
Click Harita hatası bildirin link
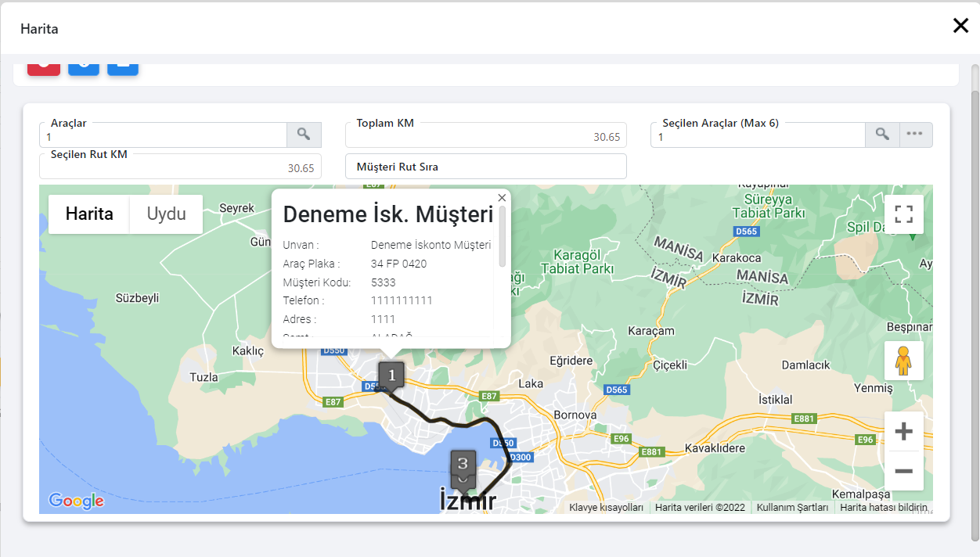tap(884, 508)
